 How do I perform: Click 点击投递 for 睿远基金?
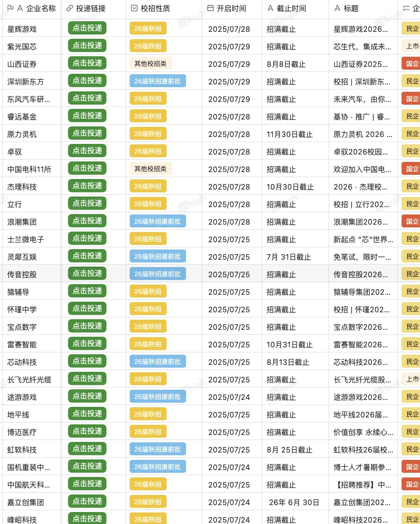pyautogui.click(x=87, y=116)
